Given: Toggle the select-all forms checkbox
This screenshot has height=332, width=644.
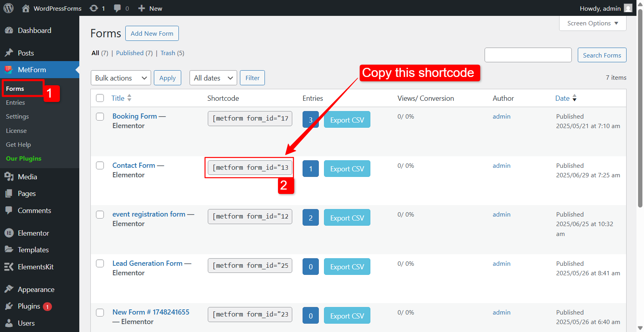Looking at the screenshot, I should (100, 98).
